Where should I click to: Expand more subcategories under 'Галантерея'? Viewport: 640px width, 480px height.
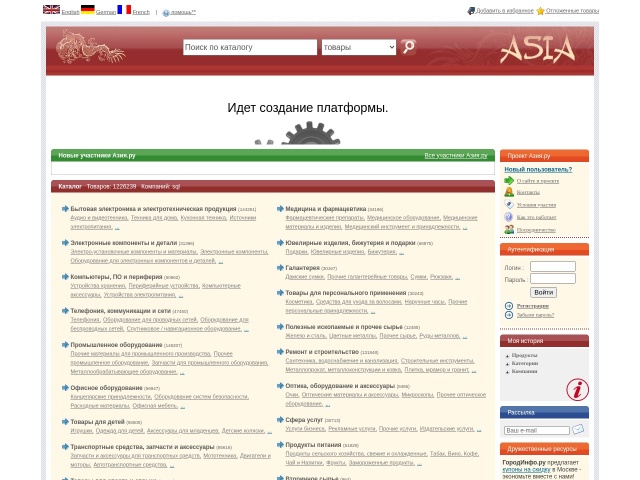point(458,278)
